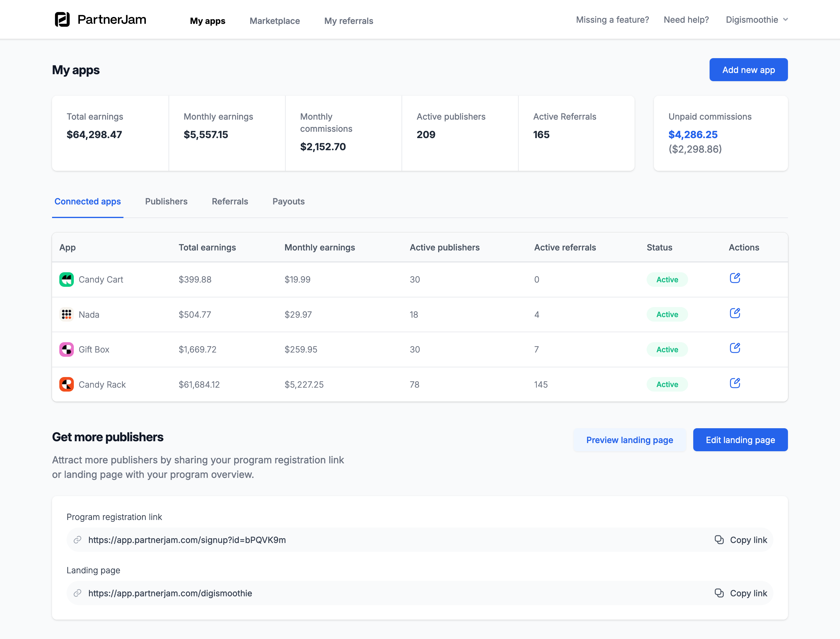Click the Gift Box app icon

tap(67, 349)
